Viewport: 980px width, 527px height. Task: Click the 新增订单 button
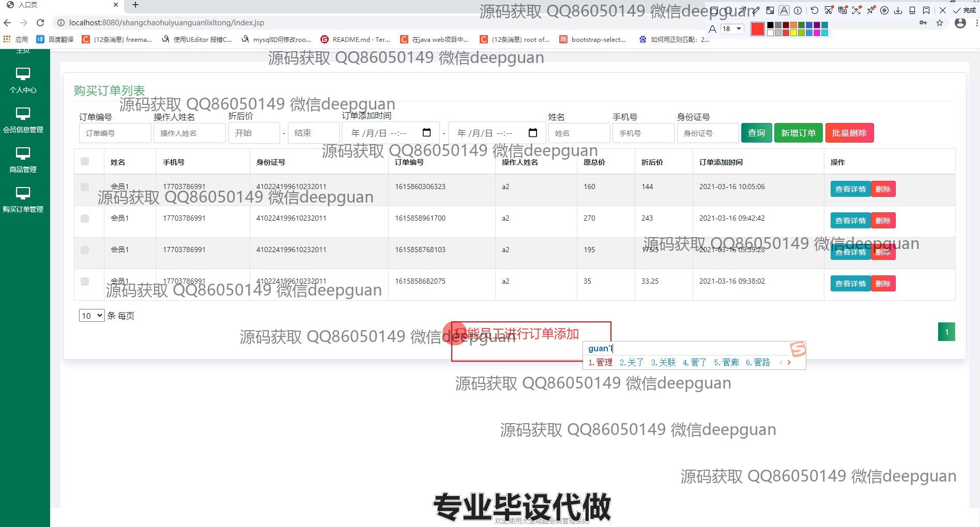[x=798, y=133]
